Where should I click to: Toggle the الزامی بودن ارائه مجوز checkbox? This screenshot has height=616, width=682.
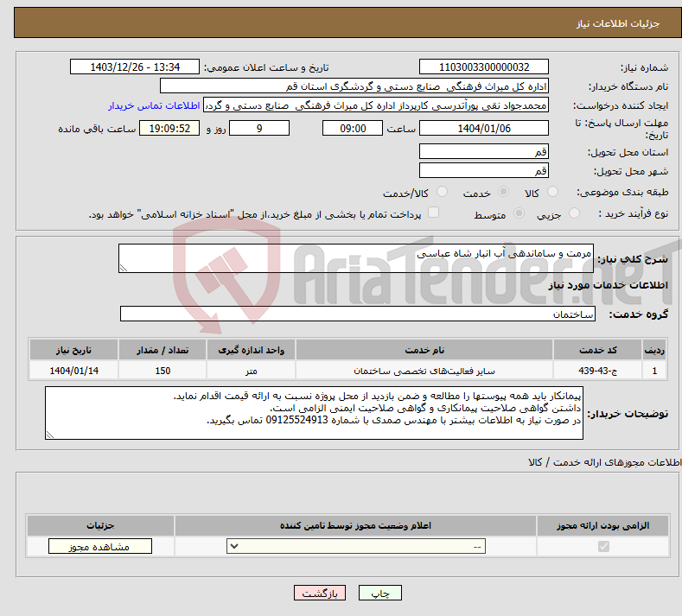point(603,546)
